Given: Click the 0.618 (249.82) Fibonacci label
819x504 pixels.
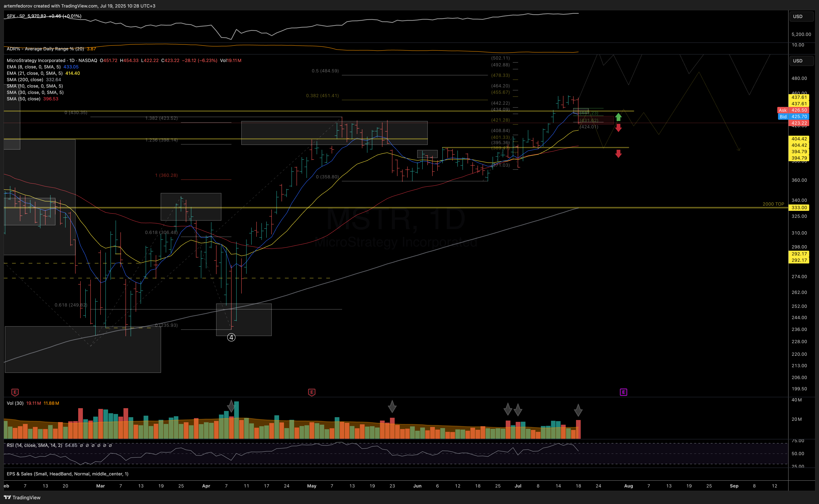Looking at the screenshot, I should (71, 305).
